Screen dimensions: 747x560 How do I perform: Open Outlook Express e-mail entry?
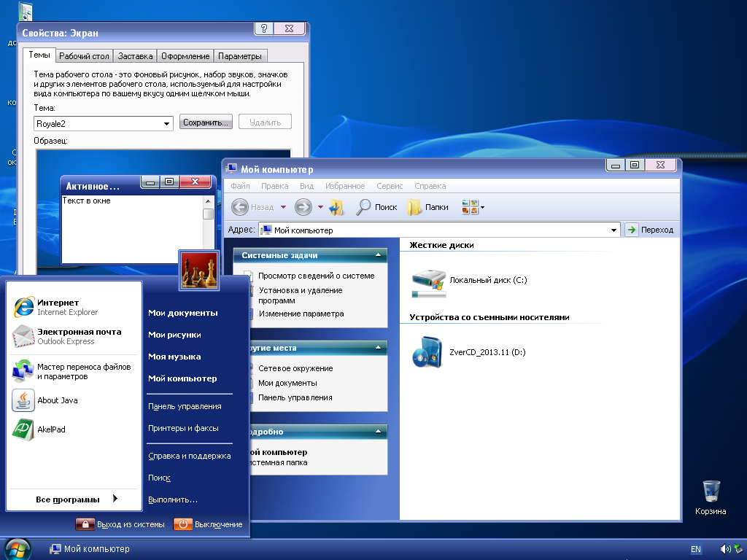75,336
